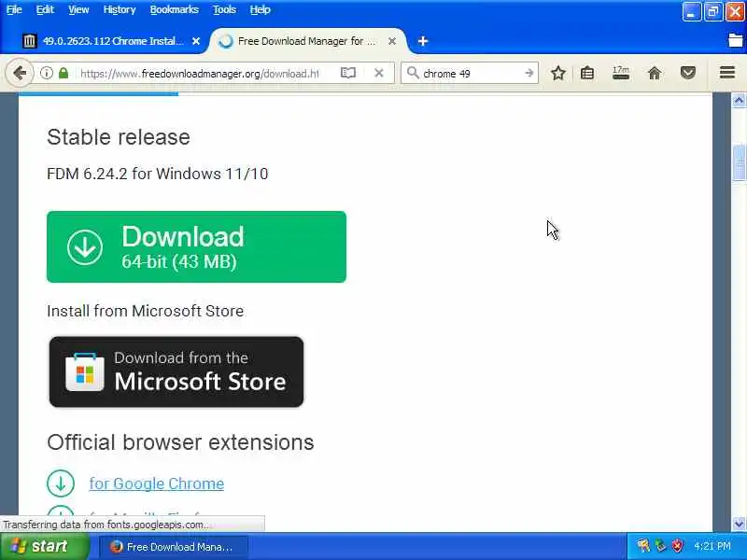Click green Download 64-bit button
Image resolution: width=747 pixels, height=560 pixels.
click(x=196, y=246)
